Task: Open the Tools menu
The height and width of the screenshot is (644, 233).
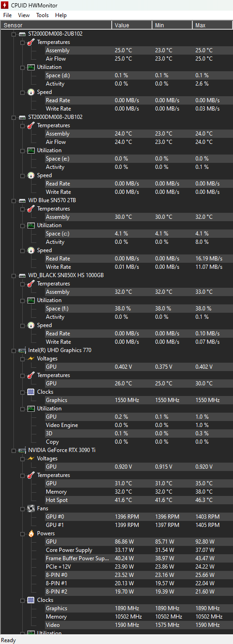Action: click(42, 15)
